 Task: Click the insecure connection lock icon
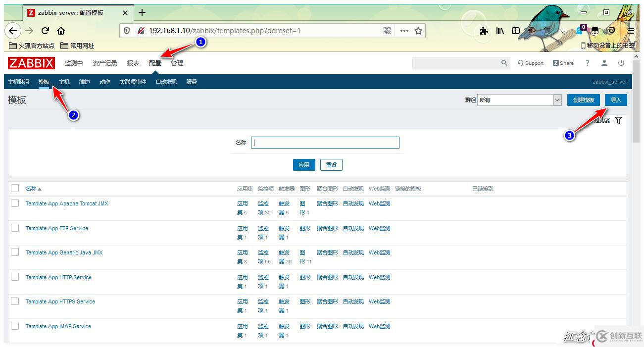[141, 31]
